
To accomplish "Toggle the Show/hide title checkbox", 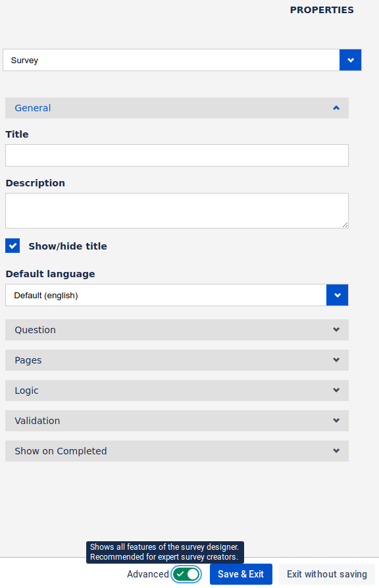I will (x=13, y=246).
